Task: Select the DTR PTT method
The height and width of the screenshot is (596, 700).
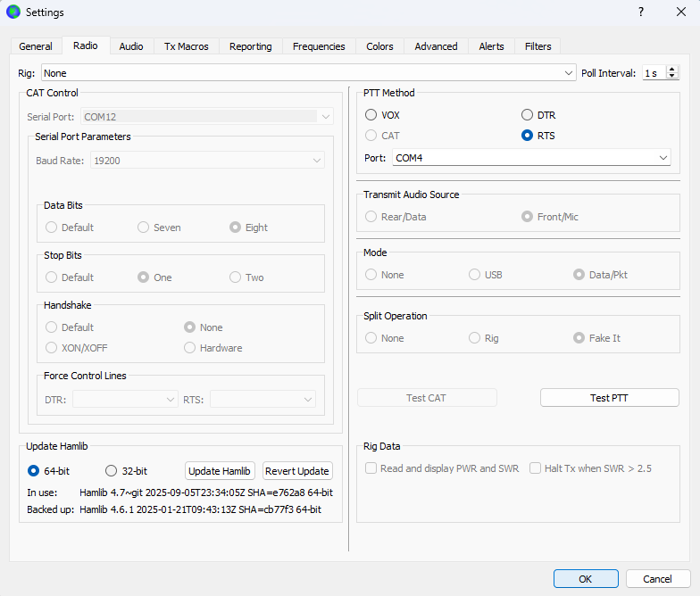Action: point(528,115)
